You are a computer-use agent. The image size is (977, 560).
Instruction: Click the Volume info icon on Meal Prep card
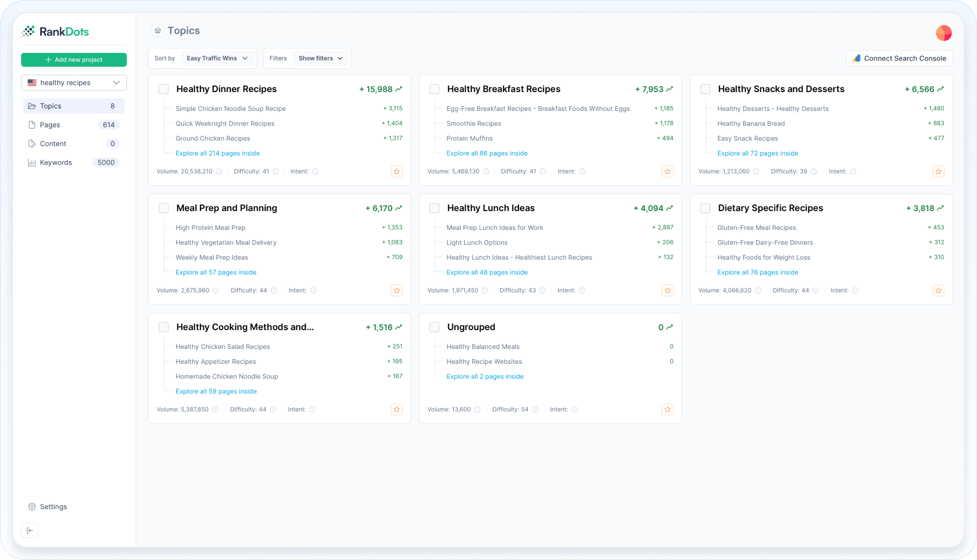coord(216,290)
